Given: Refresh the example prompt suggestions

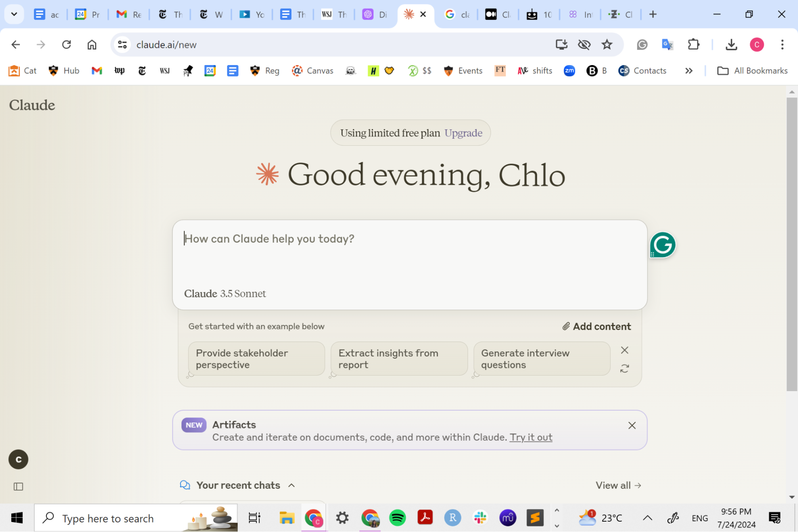Looking at the screenshot, I should (x=624, y=368).
